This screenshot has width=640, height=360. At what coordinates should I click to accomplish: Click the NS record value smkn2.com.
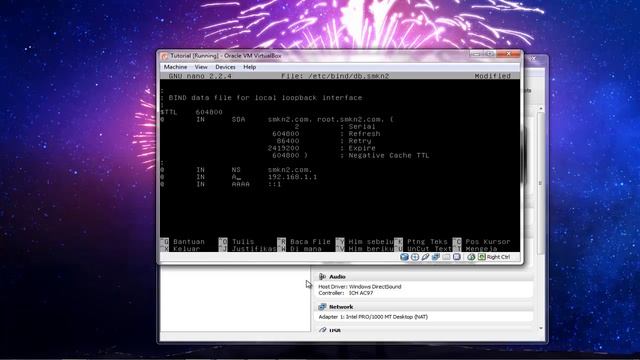(x=290, y=170)
